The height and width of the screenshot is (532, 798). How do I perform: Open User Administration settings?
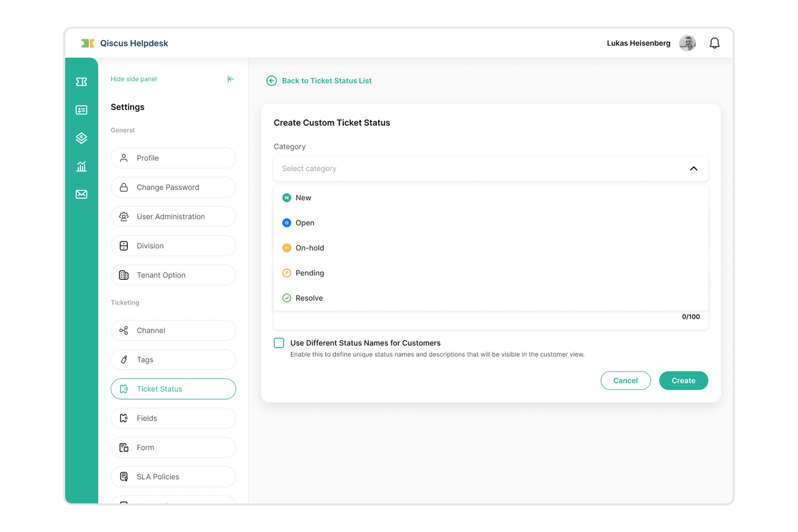pos(173,216)
